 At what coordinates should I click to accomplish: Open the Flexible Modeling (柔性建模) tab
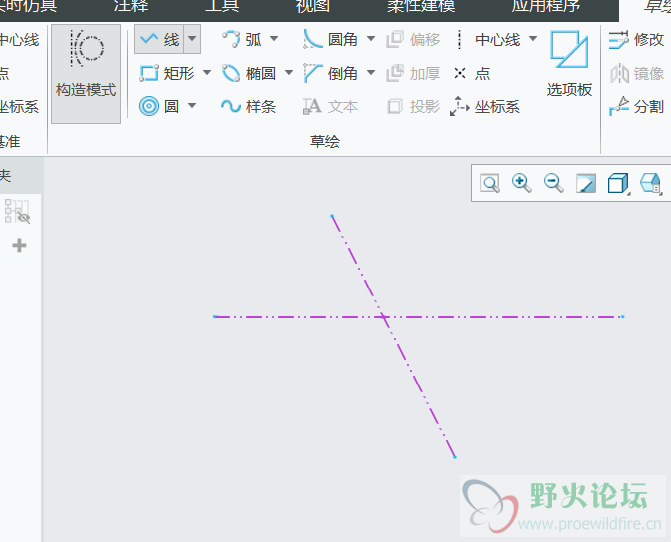421,6
